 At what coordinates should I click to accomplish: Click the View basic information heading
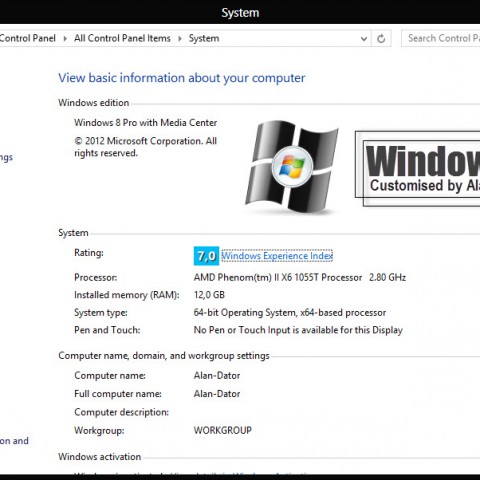click(x=182, y=78)
